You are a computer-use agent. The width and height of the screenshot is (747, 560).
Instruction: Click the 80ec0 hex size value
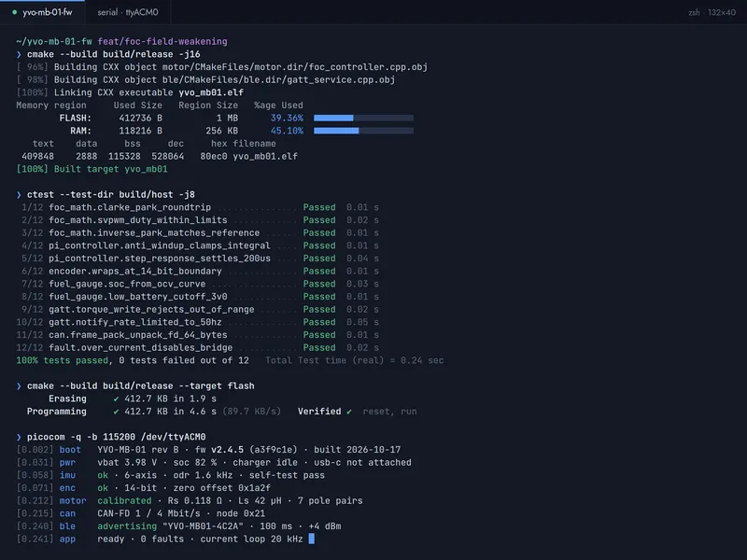click(x=214, y=156)
